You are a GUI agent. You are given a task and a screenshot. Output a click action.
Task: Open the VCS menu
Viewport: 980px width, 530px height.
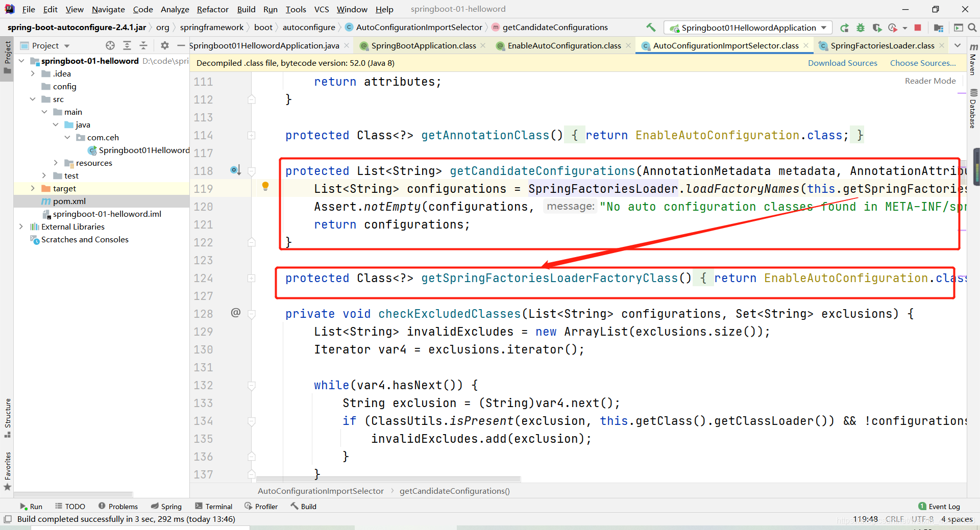click(x=322, y=9)
